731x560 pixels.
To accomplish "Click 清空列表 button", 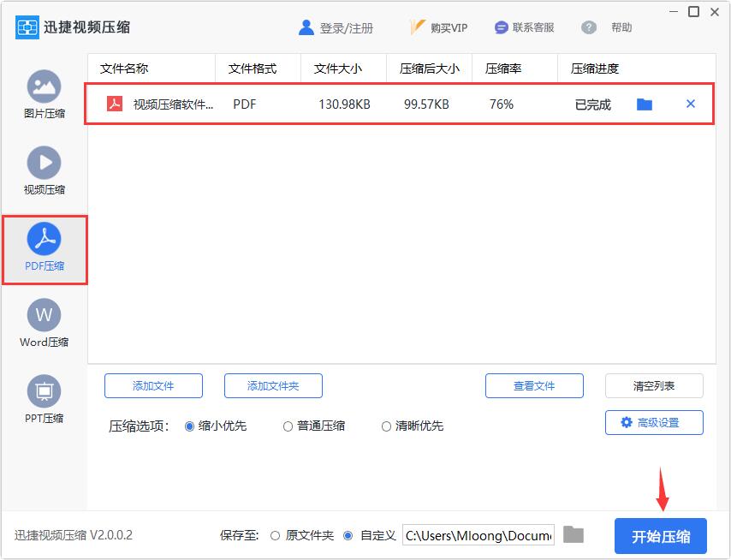I will (654, 385).
